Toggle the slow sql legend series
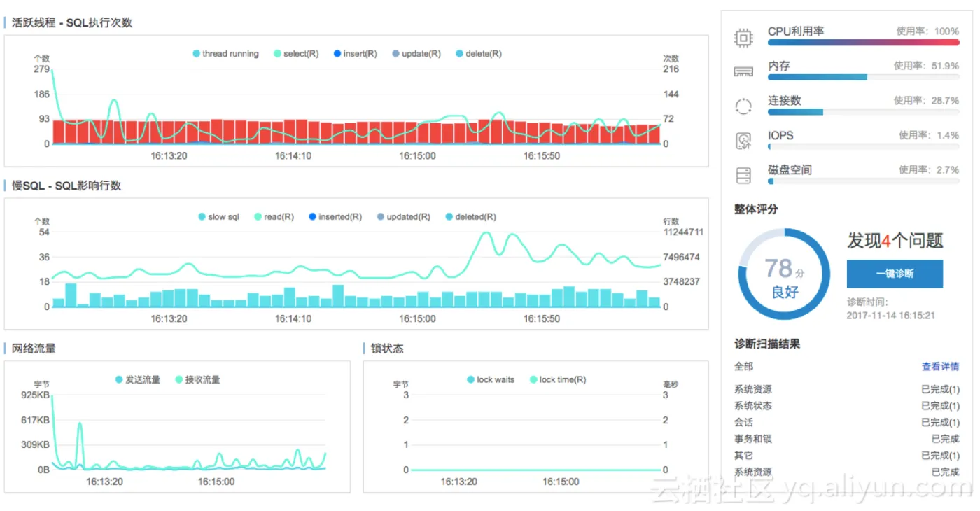 point(218,217)
